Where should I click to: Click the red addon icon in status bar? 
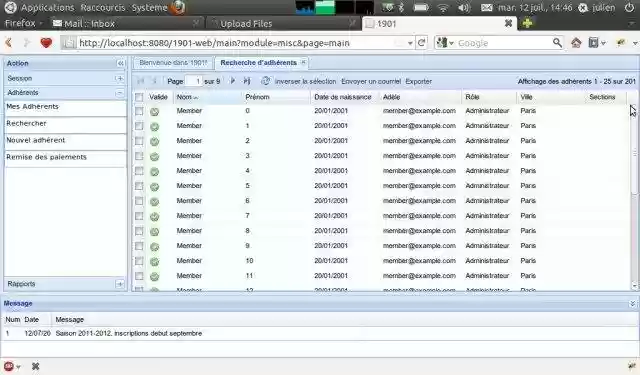[9, 366]
